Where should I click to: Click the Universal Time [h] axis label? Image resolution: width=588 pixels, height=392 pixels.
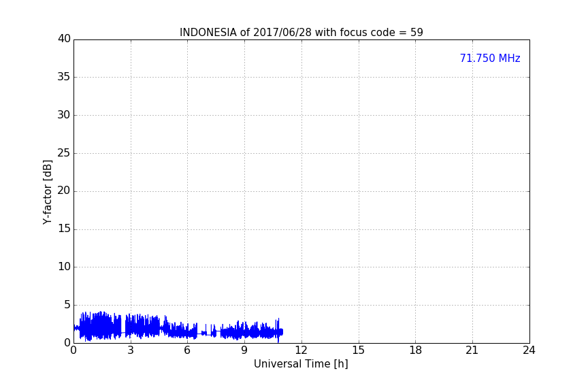click(x=301, y=364)
